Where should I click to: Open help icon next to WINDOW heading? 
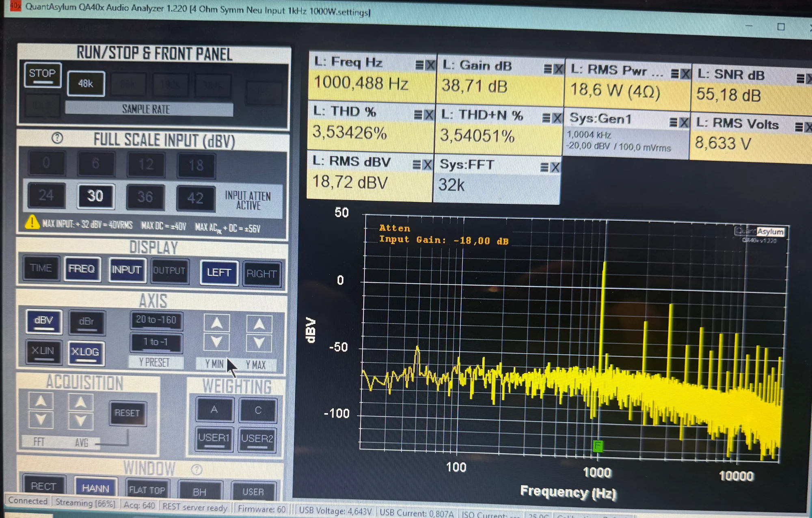[x=197, y=470]
